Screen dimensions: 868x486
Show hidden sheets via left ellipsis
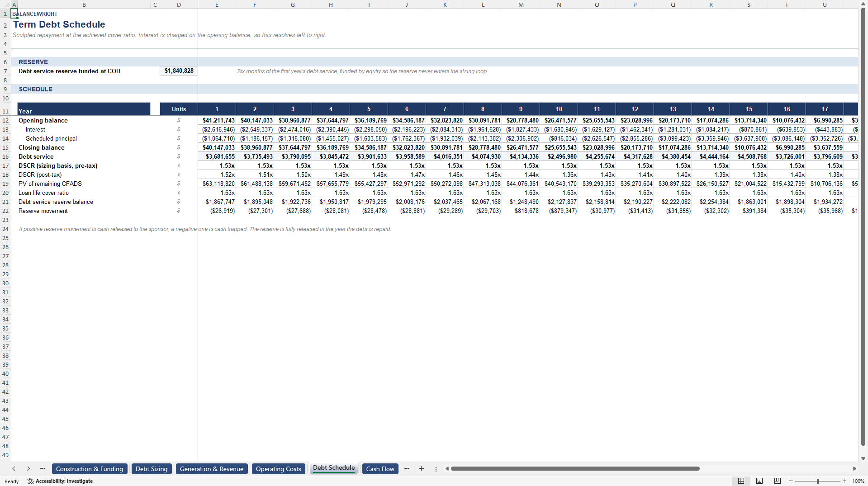click(43, 469)
